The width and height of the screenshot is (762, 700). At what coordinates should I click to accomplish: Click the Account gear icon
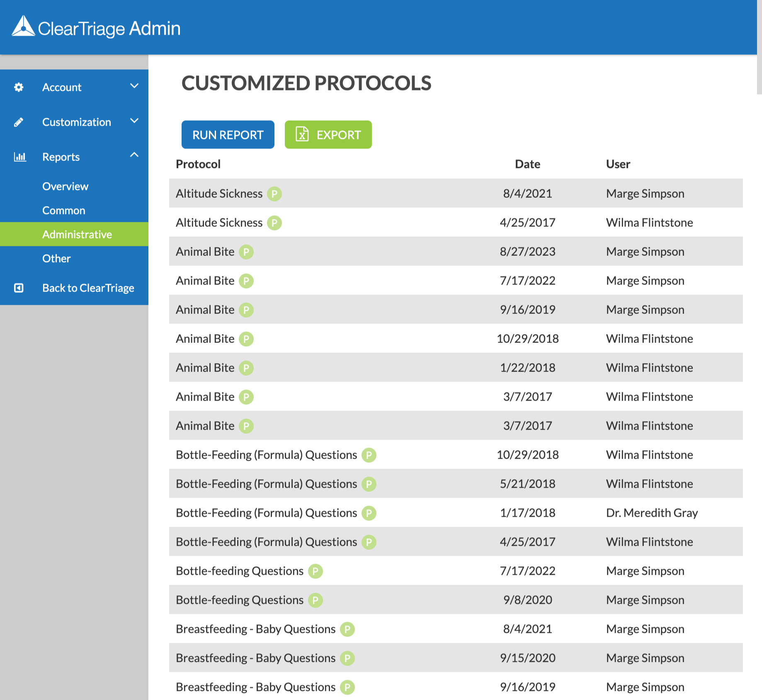tap(19, 87)
